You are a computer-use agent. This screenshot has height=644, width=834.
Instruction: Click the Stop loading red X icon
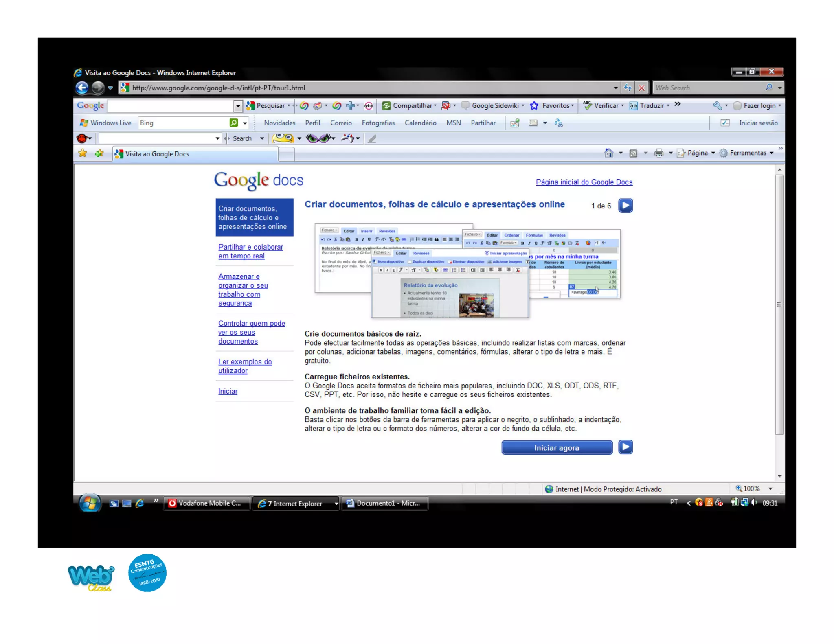pyautogui.click(x=642, y=88)
